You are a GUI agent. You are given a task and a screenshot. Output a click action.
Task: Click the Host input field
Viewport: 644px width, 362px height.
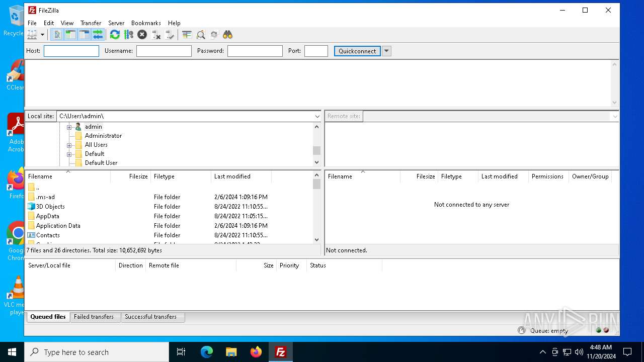point(71,51)
